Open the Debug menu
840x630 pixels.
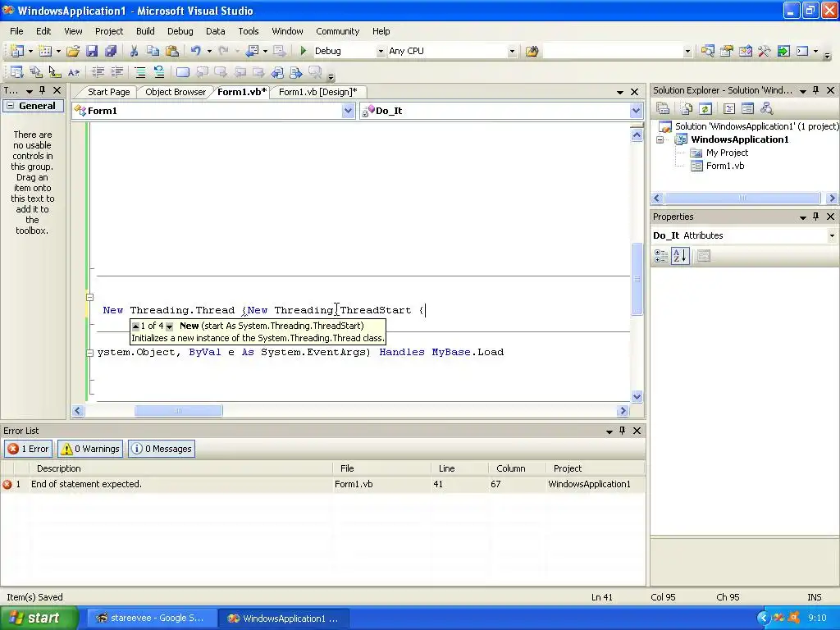click(180, 31)
